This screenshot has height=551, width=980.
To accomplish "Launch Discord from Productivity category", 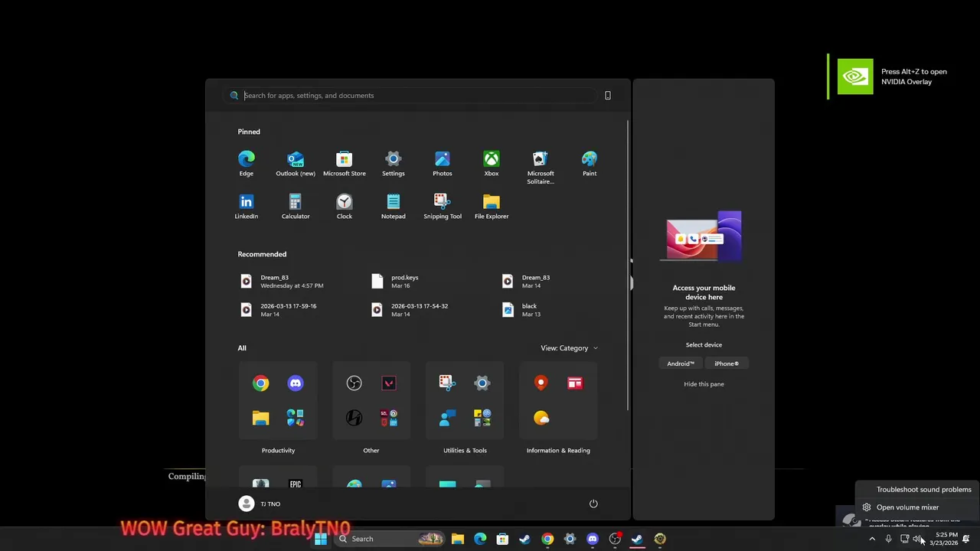I will point(296,383).
